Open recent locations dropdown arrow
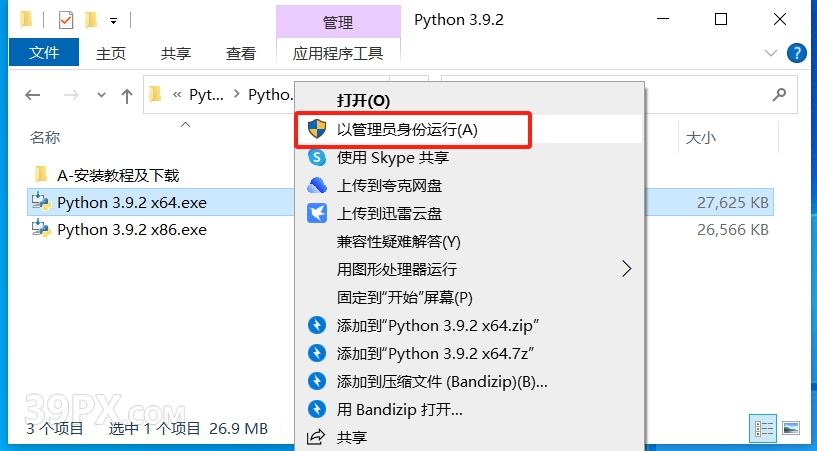This screenshot has width=817, height=451. [101, 95]
